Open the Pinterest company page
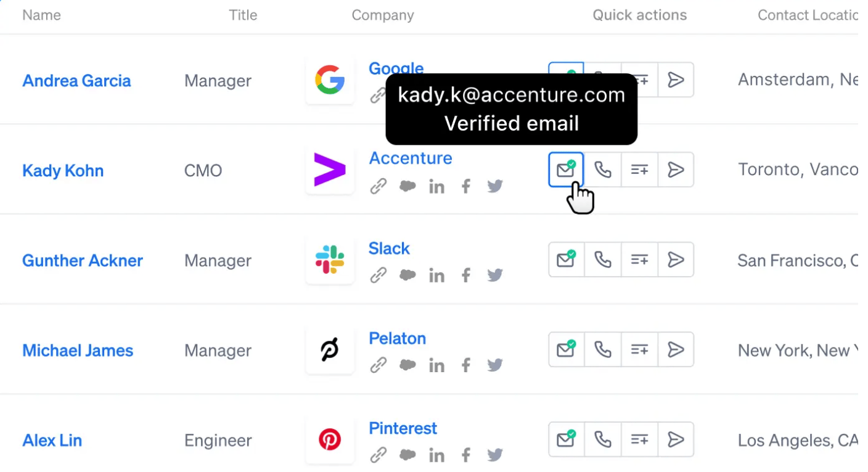The image size is (868, 472). (x=403, y=428)
